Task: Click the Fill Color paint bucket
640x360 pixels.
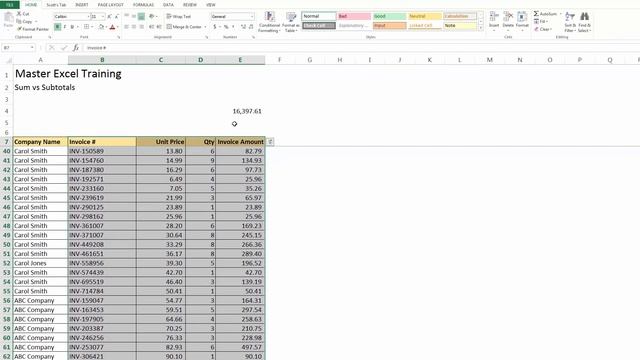Action: click(101, 27)
